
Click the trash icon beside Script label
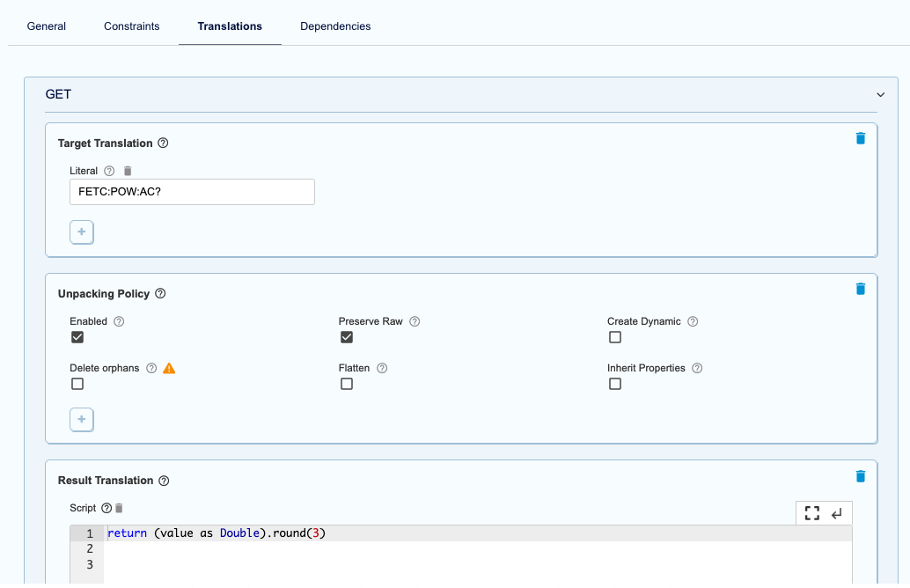[x=120, y=508]
